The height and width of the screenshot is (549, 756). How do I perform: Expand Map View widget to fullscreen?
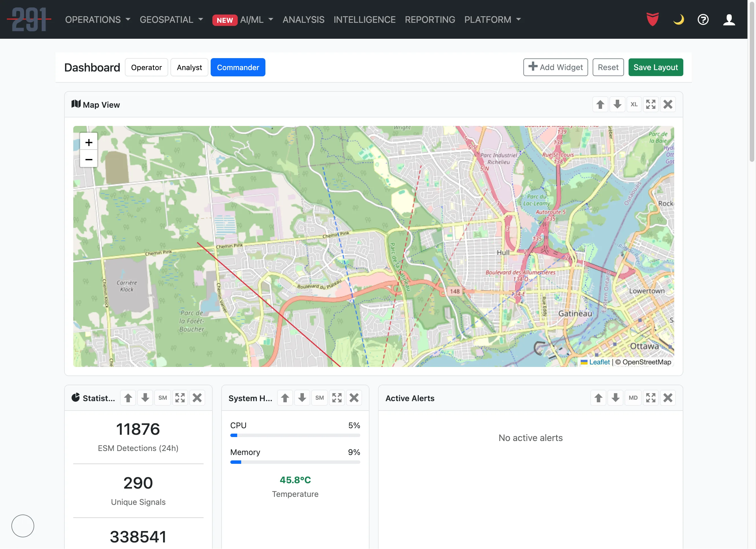click(x=651, y=104)
